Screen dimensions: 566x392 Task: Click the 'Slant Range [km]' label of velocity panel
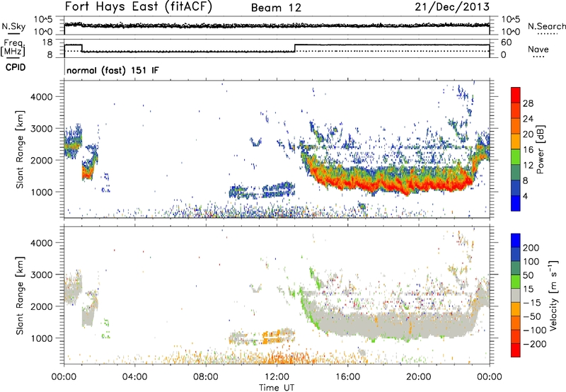[20, 296]
